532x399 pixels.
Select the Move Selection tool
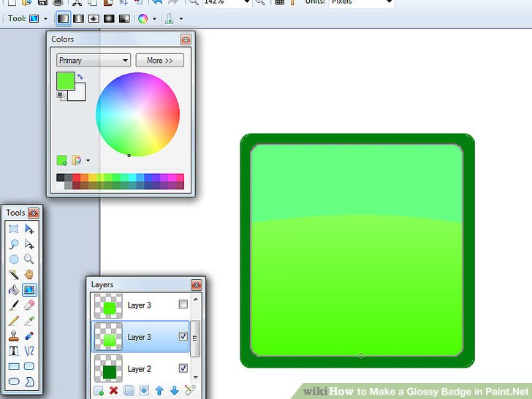click(29, 244)
